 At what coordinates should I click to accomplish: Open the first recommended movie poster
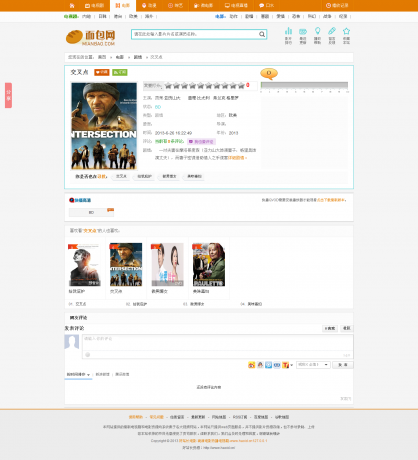click(x=85, y=265)
